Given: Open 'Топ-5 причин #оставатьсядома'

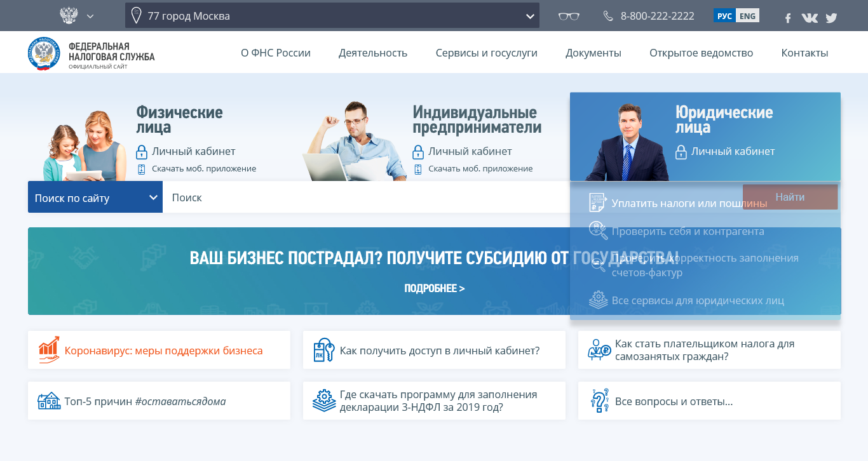Looking at the screenshot, I should tap(145, 401).
